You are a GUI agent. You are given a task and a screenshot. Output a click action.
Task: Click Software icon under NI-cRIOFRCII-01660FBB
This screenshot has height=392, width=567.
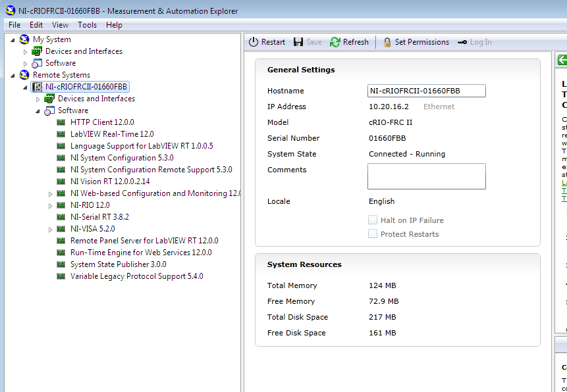point(49,110)
